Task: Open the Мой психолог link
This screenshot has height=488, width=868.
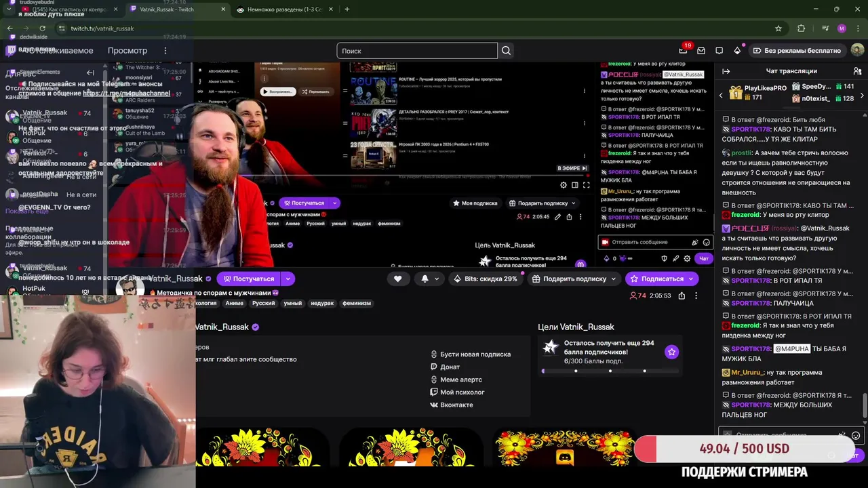Action: (457, 392)
